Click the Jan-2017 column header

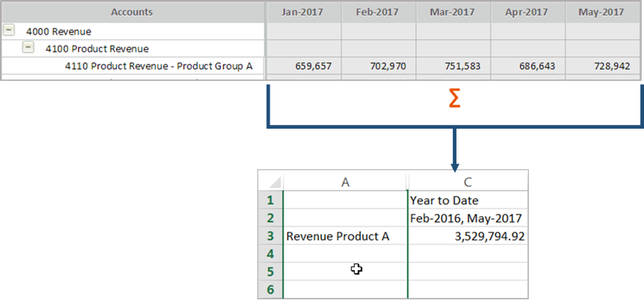pos(304,12)
